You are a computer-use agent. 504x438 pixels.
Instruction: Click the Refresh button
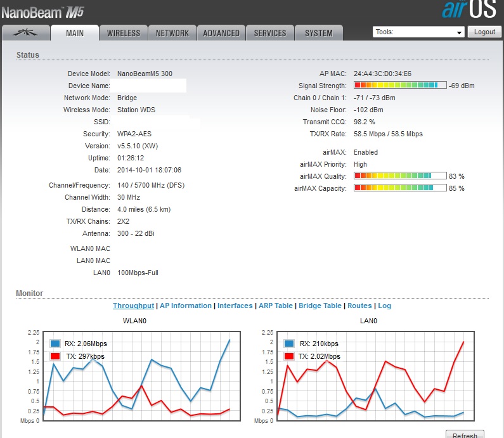point(465,435)
